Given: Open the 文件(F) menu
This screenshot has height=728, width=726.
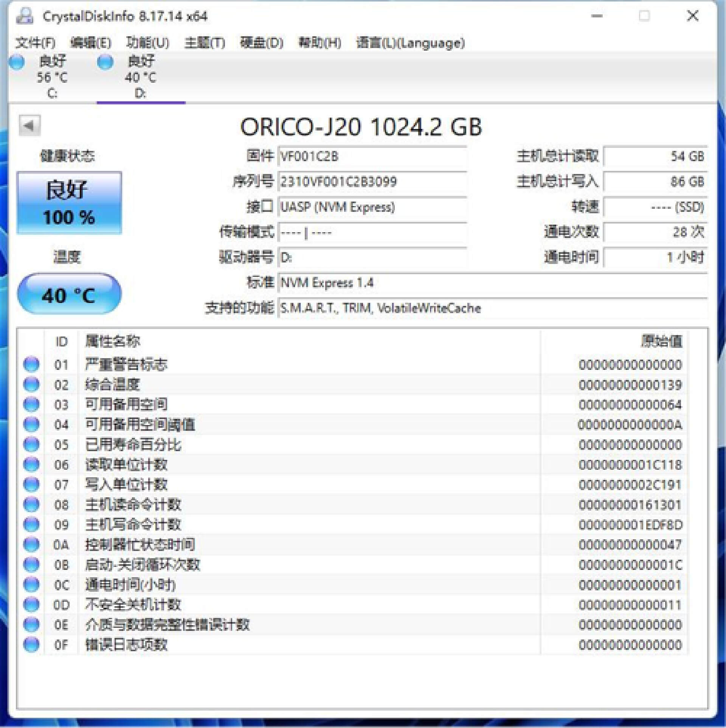Looking at the screenshot, I should click(35, 42).
